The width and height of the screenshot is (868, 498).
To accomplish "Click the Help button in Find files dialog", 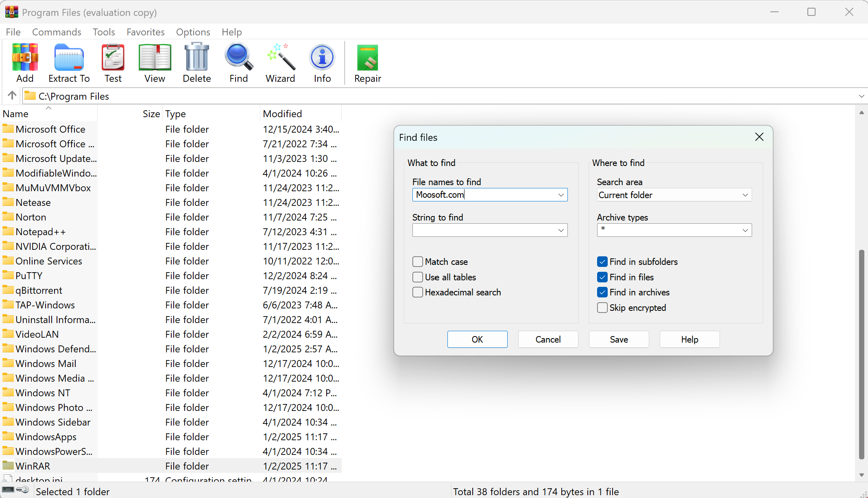I will tap(690, 339).
